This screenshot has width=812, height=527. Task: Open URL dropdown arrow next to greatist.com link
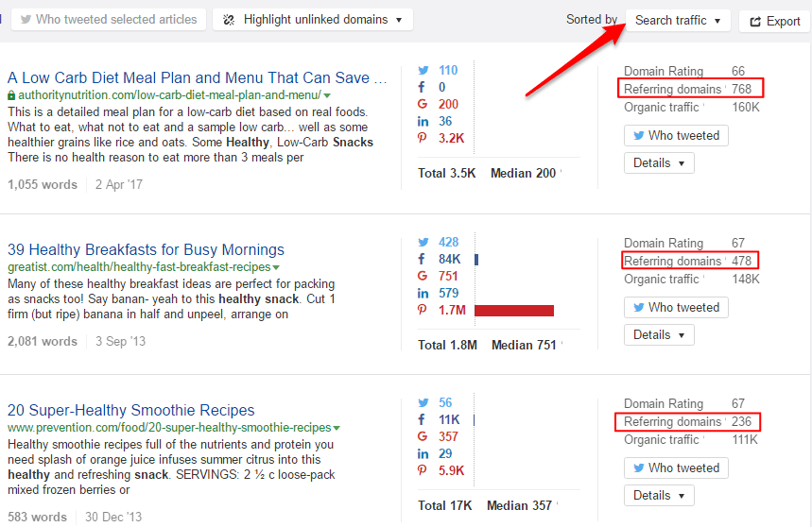click(x=274, y=268)
